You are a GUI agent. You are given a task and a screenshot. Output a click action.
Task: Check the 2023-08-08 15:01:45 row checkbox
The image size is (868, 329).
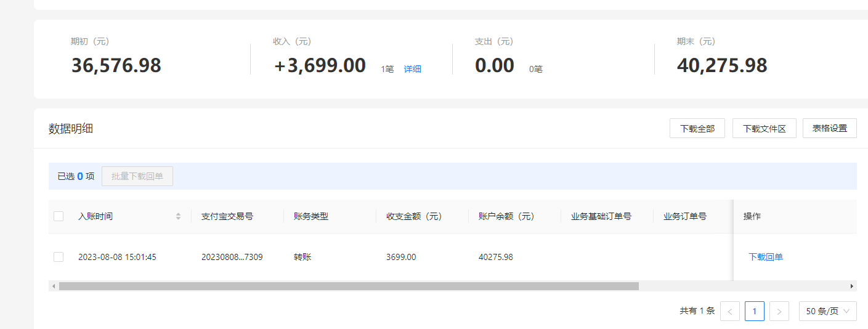59,257
